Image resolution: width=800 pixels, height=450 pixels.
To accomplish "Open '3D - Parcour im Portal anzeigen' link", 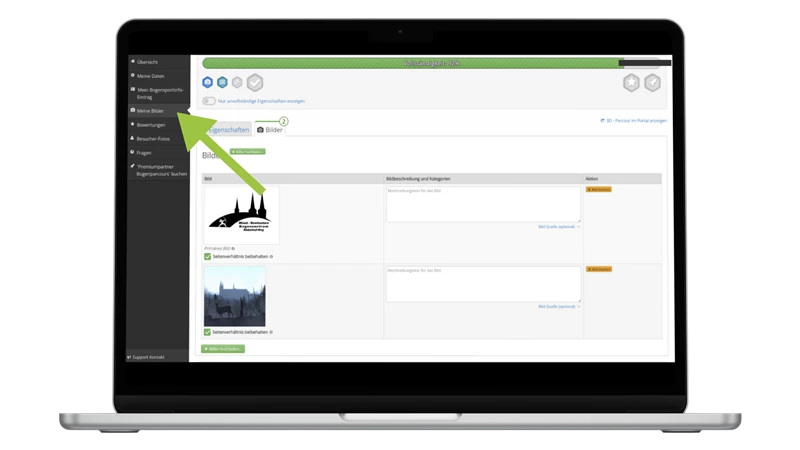I will tap(629, 121).
